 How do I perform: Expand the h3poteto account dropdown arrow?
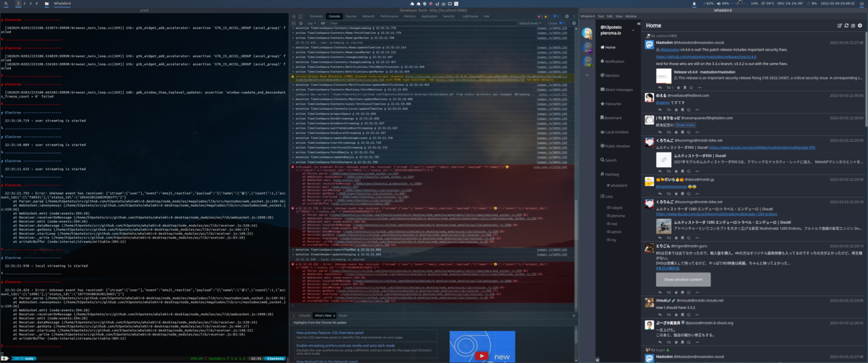tap(633, 30)
